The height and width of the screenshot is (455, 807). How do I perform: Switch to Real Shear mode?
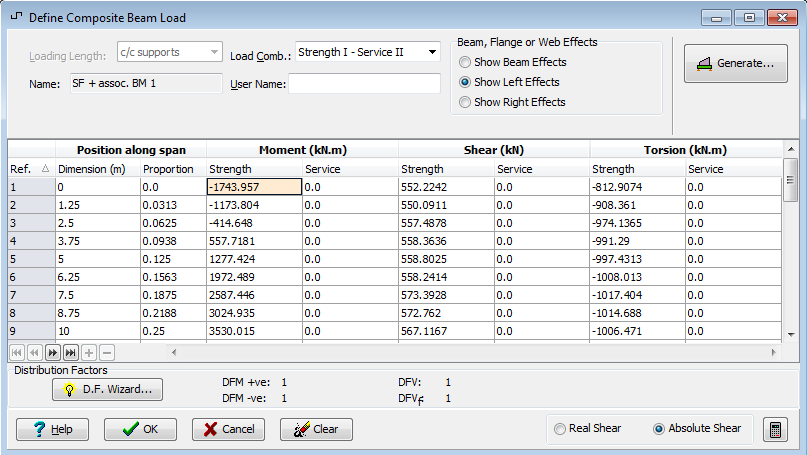tap(560, 429)
